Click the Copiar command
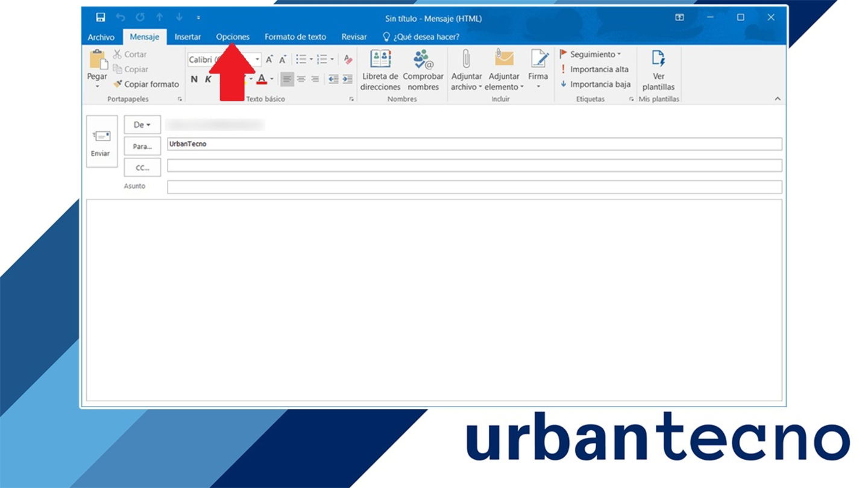 pos(131,69)
